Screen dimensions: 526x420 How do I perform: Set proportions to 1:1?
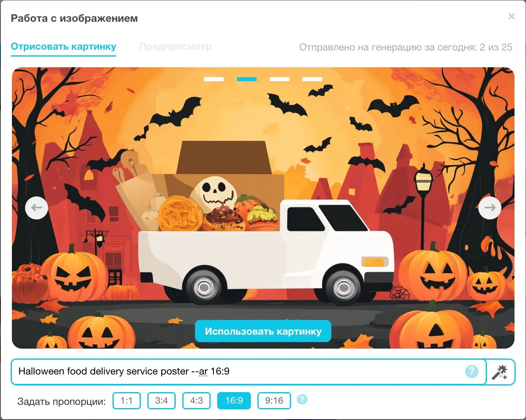[126, 401]
